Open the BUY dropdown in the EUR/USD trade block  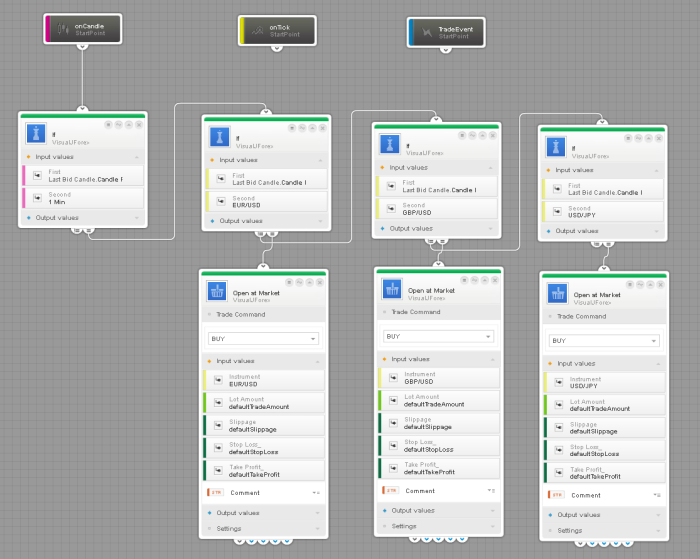263,339
